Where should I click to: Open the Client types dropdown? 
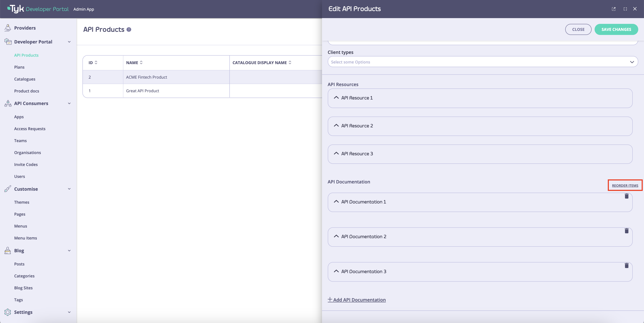coord(632,62)
